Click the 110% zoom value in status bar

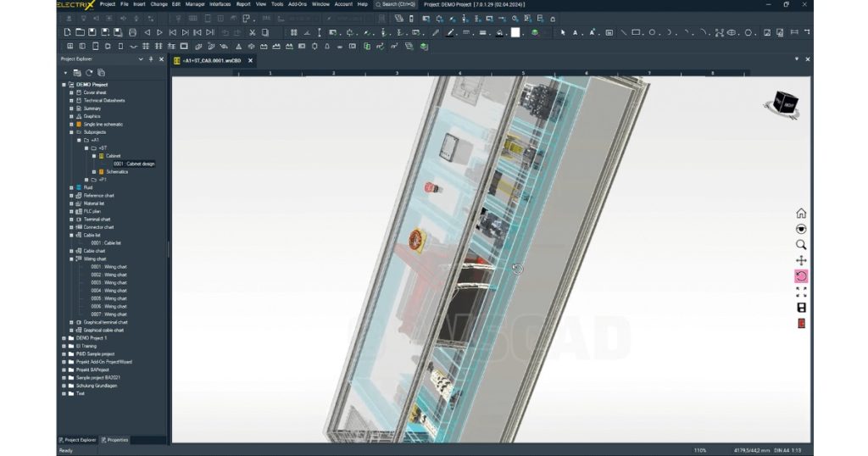pos(700,450)
